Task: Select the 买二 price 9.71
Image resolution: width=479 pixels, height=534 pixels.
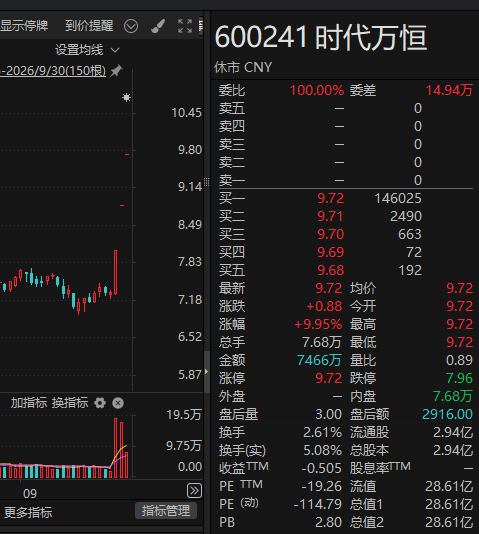Action: pyautogui.click(x=331, y=217)
